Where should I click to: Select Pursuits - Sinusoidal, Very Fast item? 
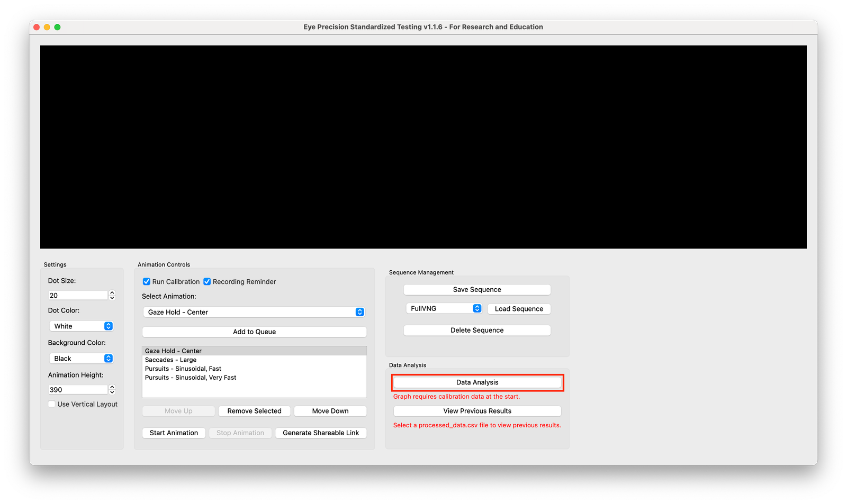pos(191,378)
